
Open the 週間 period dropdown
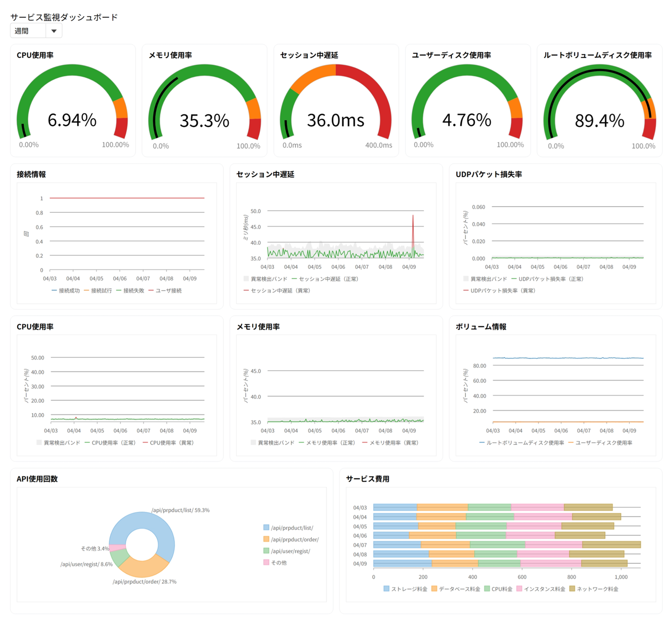[36, 31]
